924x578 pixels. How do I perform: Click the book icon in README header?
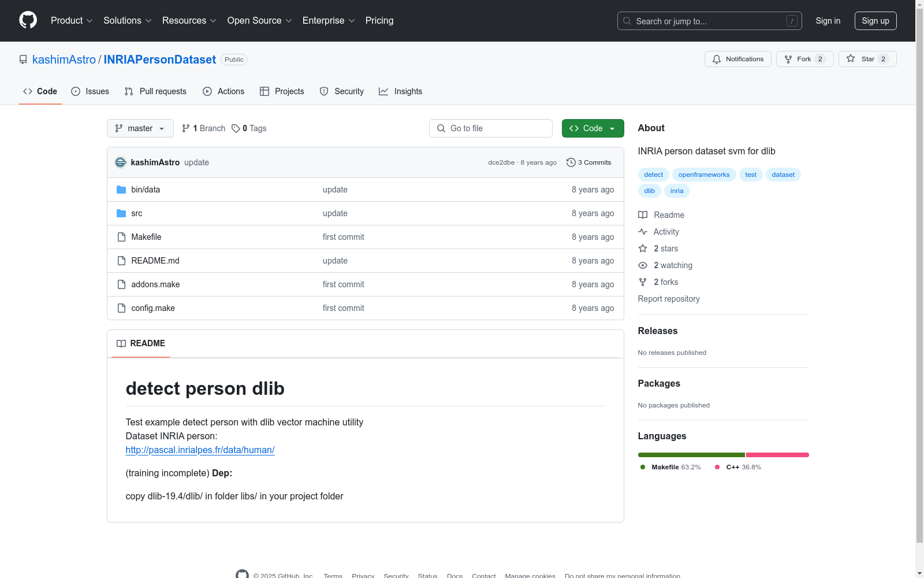[121, 343]
